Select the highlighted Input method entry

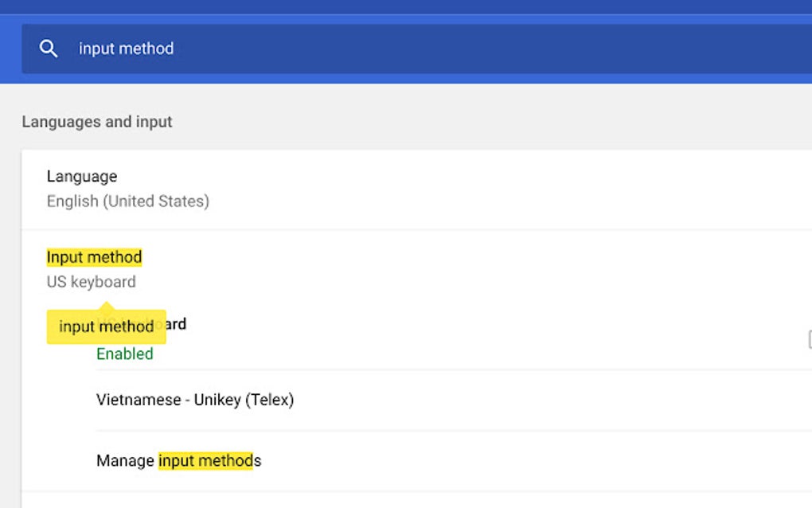click(x=93, y=256)
